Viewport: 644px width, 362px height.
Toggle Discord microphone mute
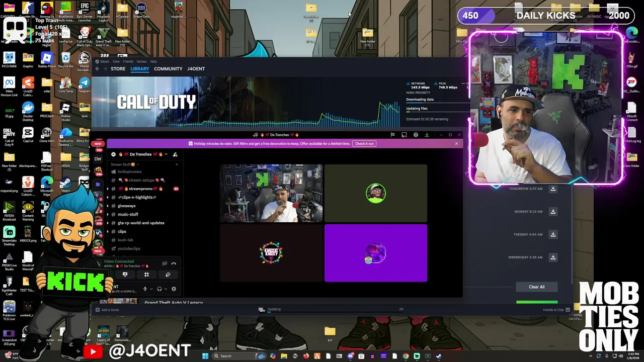pyautogui.click(x=145, y=289)
